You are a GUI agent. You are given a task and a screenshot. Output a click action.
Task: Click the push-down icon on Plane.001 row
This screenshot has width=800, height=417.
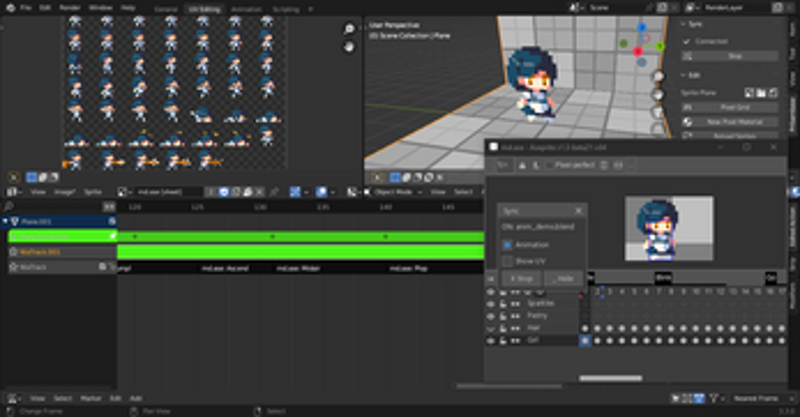[112, 222]
